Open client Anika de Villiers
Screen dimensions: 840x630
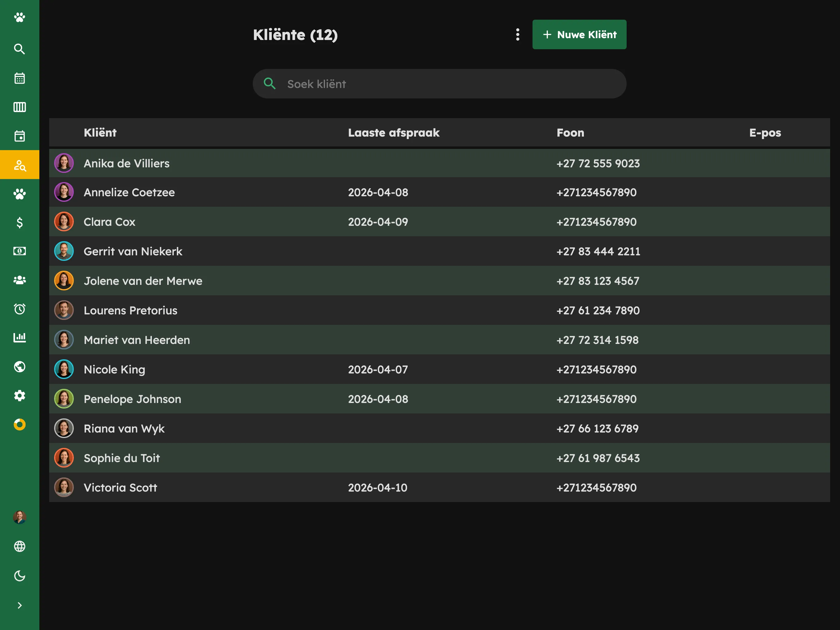pyautogui.click(x=439, y=163)
